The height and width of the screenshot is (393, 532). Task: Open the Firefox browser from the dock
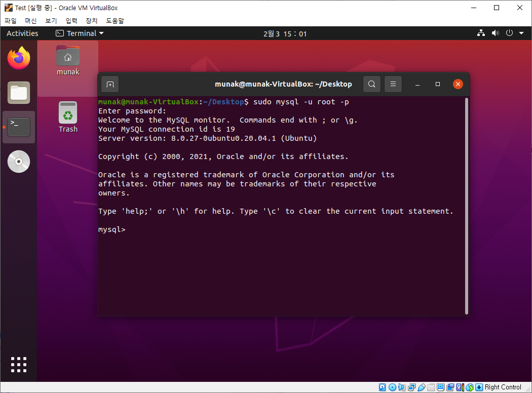[19, 58]
